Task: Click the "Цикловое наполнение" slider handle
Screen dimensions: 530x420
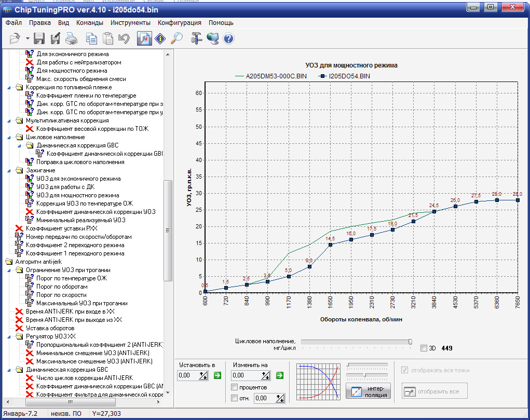Action: [410, 342]
